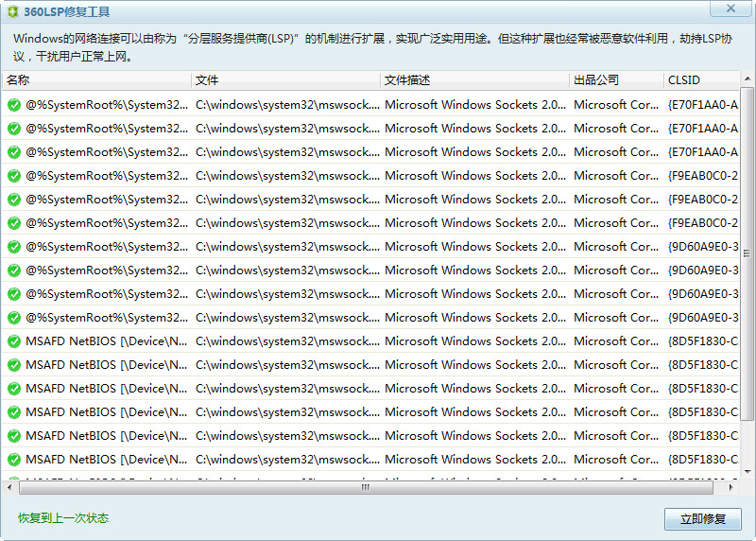Click green check icon of first MSAFD NetBIOS row
Screen dimensions: 756x541
pos(14,341)
